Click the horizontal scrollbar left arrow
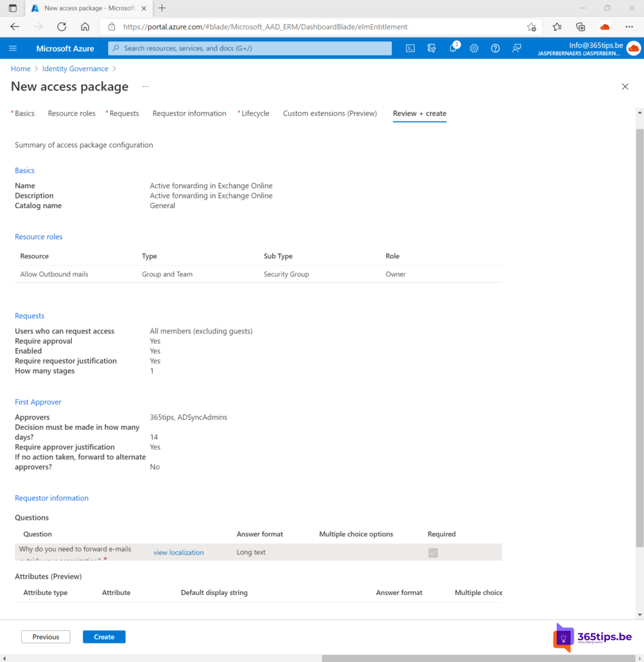 [4, 658]
